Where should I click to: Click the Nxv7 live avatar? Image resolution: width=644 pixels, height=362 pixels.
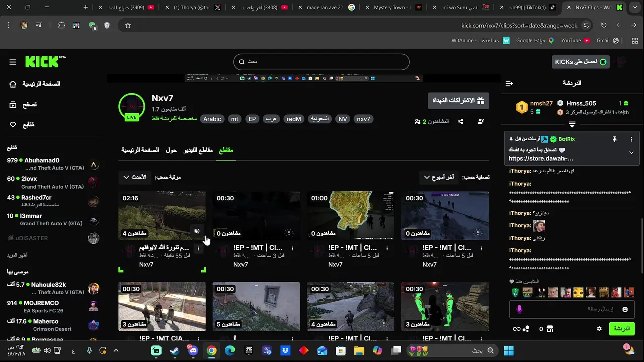click(132, 107)
